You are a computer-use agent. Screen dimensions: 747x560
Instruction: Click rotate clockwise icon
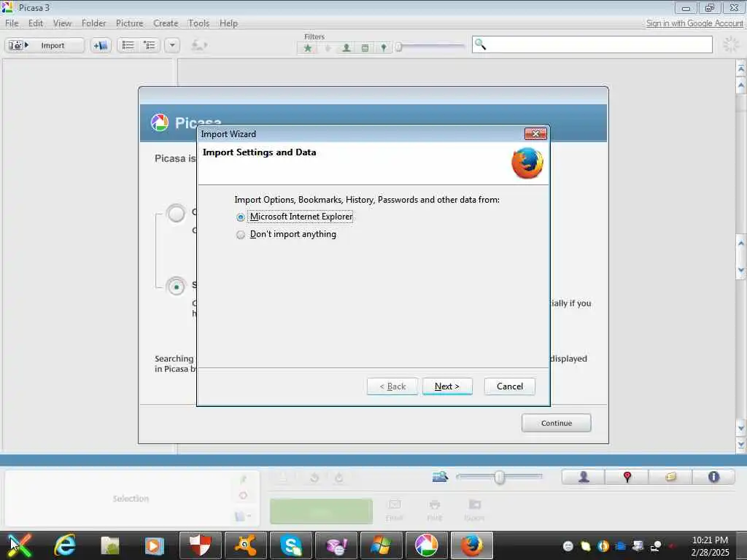[338, 478]
